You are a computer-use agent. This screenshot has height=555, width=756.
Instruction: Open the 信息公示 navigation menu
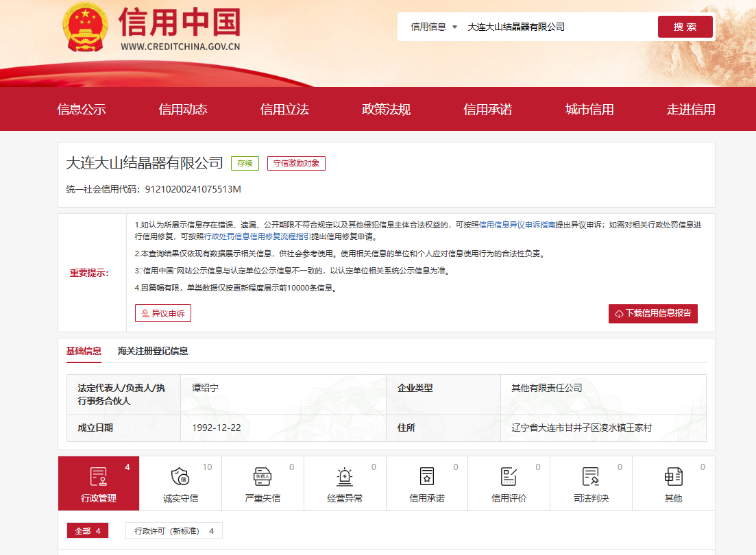pyautogui.click(x=82, y=110)
